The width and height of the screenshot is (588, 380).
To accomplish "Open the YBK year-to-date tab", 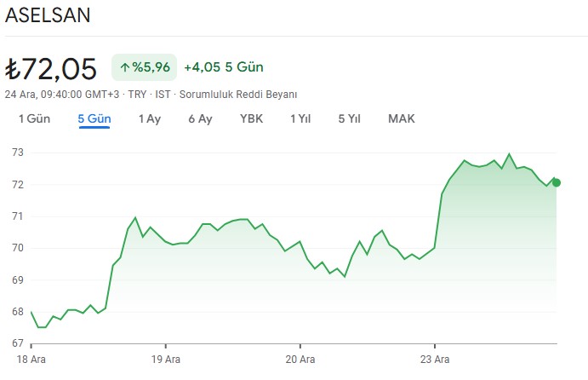I will (x=251, y=118).
